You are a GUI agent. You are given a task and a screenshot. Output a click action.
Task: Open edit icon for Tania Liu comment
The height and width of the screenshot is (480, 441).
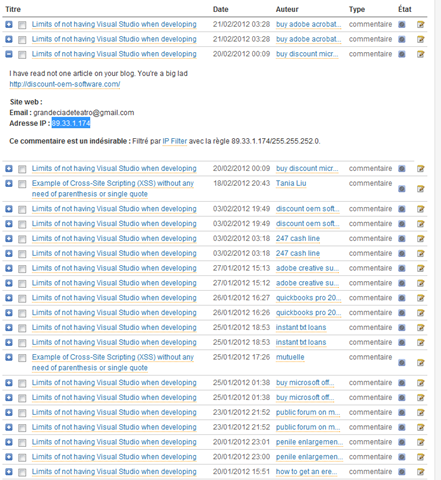(x=421, y=189)
